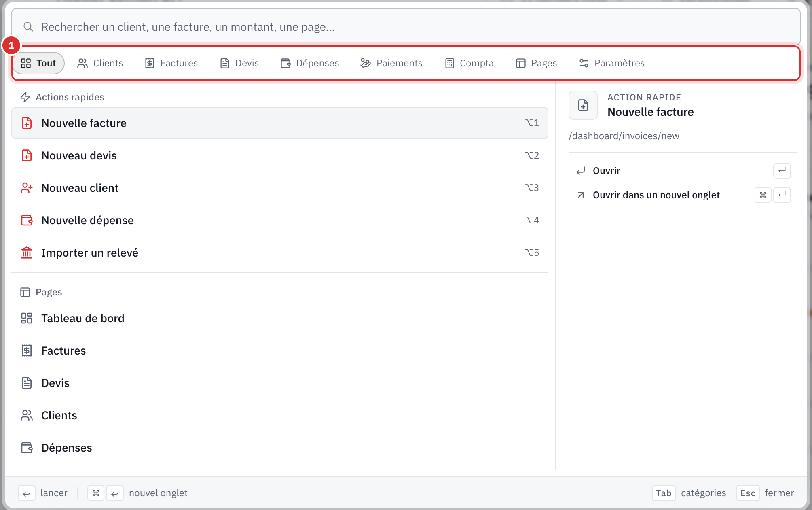
Task: Select the Nouveau devis quick action text
Action: point(79,155)
